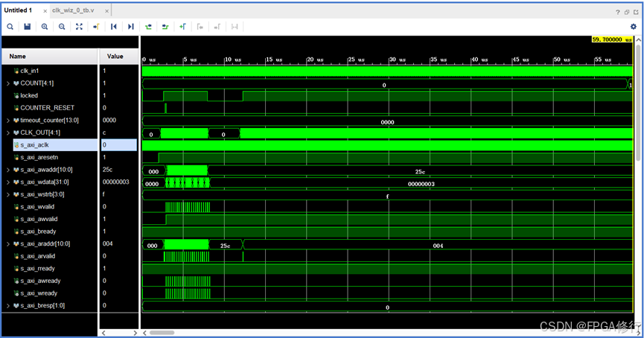Screen dimensions: 644x338
Task: Select the s_axi_aclk signal row
Action: pyautogui.click(x=55, y=145)
